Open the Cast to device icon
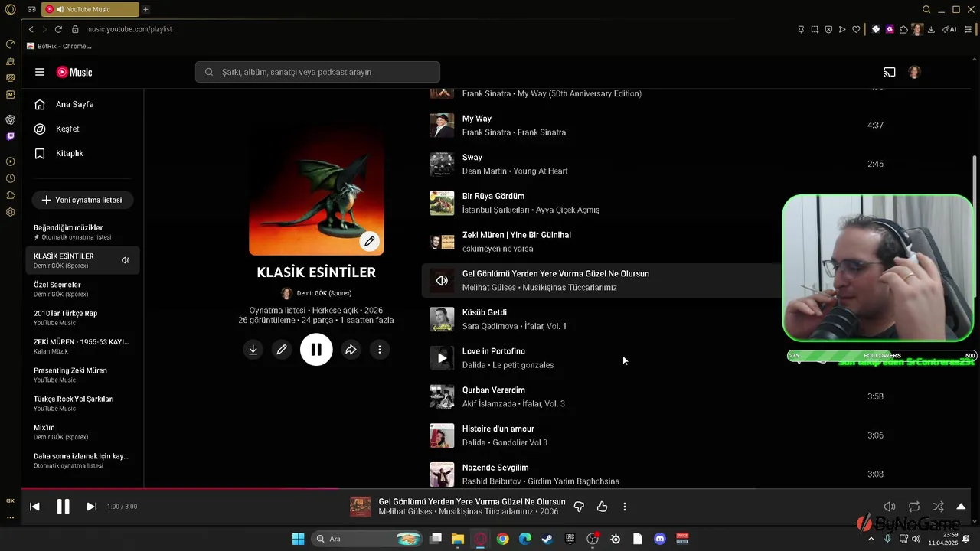 pos(889,72)
